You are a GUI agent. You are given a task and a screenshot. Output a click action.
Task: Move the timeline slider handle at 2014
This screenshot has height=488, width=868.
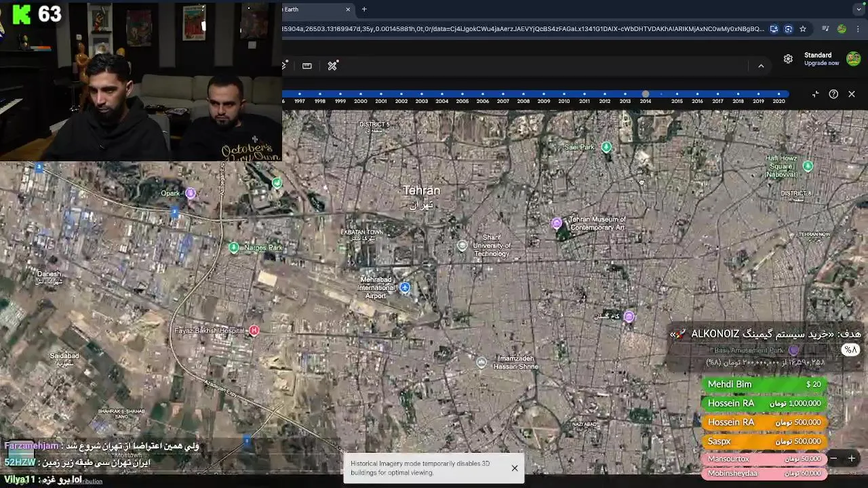[x=646, y=94]
